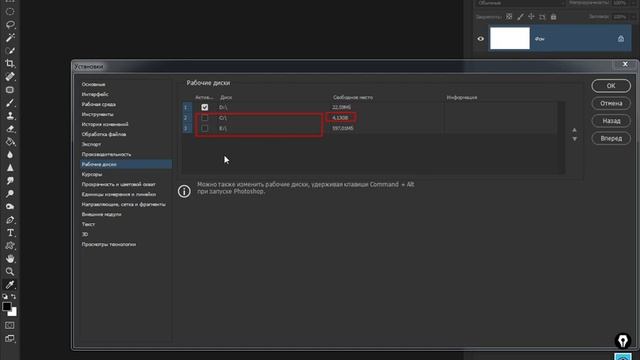
Task: Click the info icon beside hint text
Action: tap(184, 191)
